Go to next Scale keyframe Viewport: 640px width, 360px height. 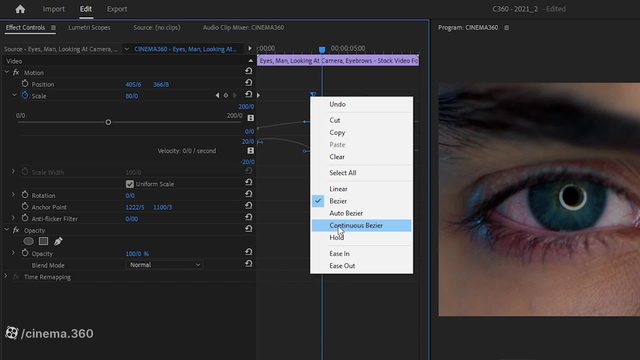tap(234, 96)
